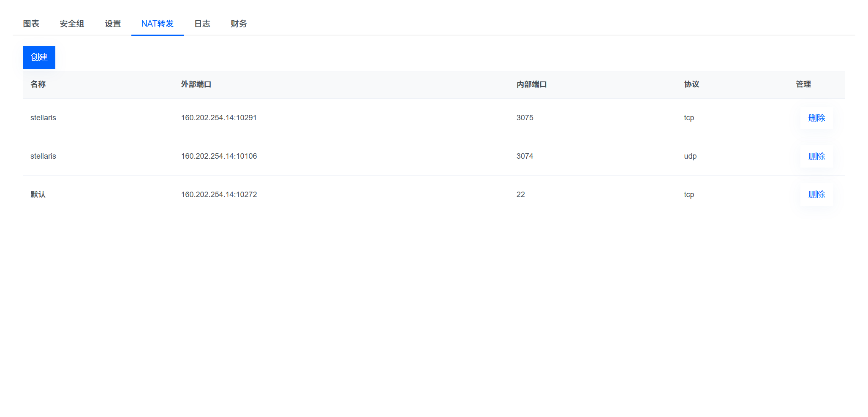This screenshot has height=417, width=868.
Task: Click the 名称 column header
Action: pos(38,84)
